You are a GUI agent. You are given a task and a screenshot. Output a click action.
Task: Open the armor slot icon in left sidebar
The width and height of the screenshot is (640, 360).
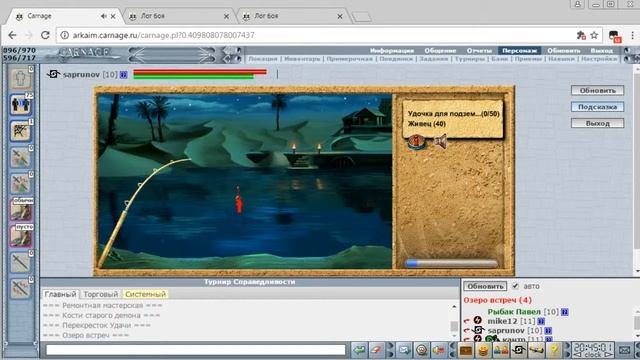(x=20, y=78)
